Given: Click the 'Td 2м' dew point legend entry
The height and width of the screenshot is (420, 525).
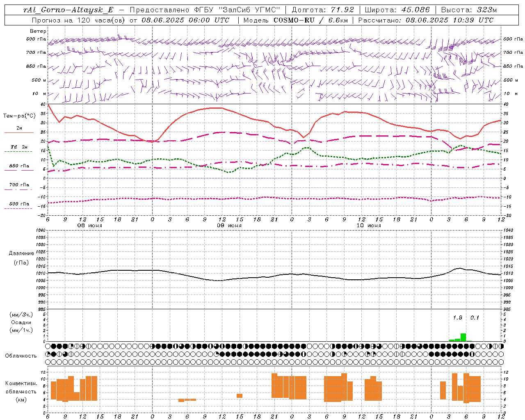Looking at the screenshot, I should [19, 147].
